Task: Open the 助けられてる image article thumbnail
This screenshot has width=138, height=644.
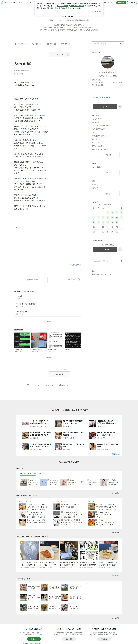Action: point(22,340)
